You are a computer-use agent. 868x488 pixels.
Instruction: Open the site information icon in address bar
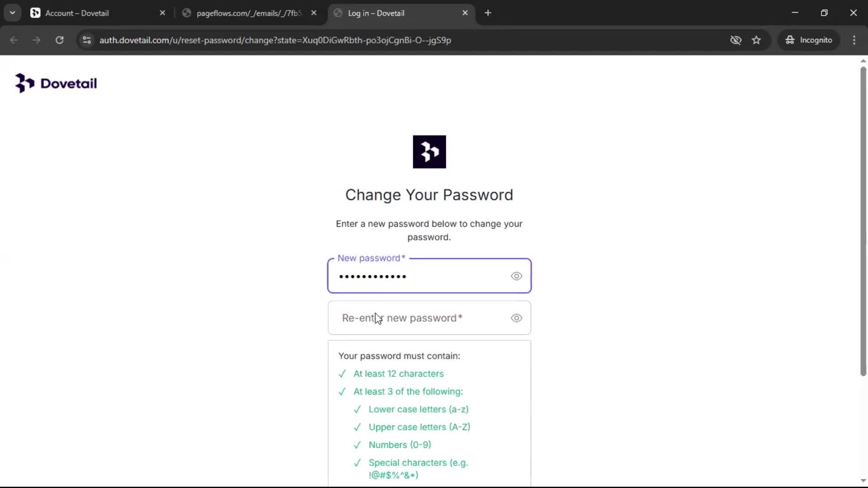(87, 40)
